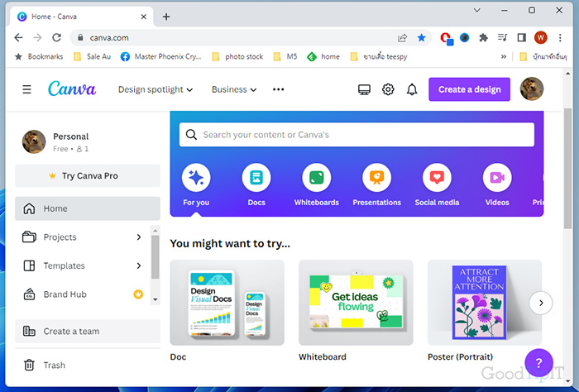
Task: Open the Chrome three-dot menu
Action: (x=560, y=38)
